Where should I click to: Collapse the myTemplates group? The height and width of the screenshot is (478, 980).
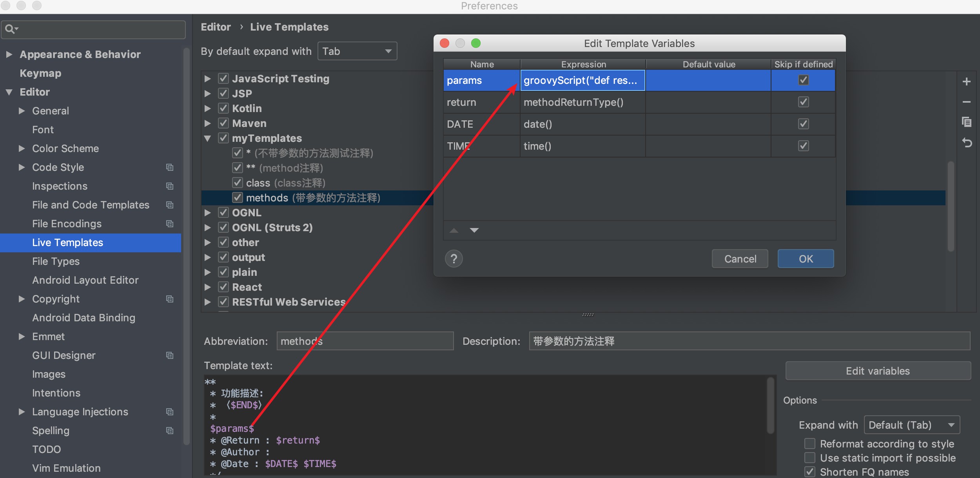(x=207, y=138)
